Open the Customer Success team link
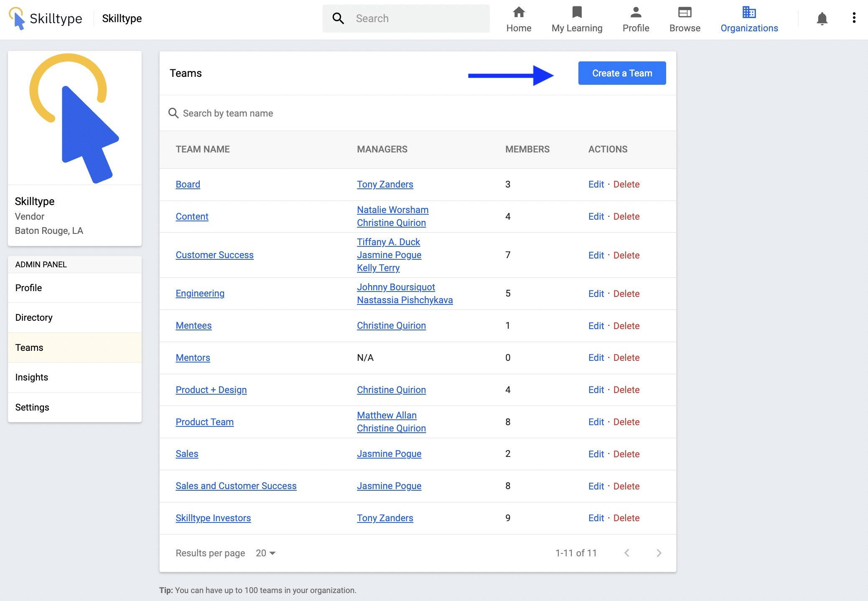 point(214,255)
